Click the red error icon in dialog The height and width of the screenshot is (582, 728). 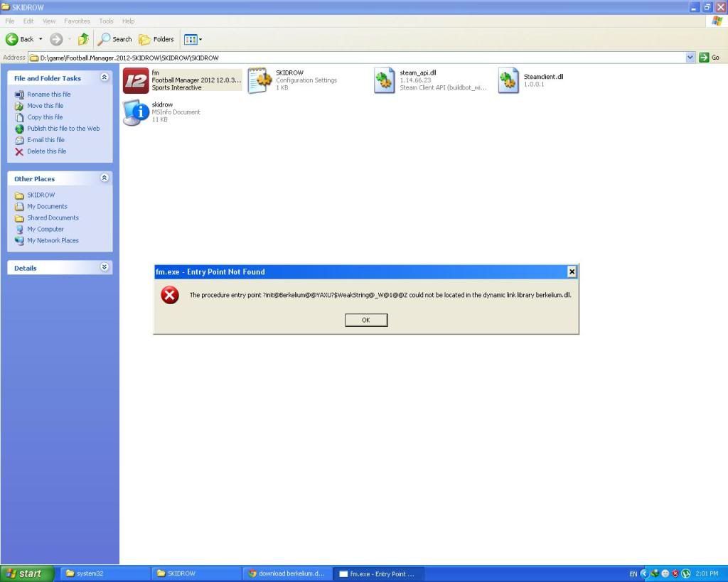170,295
